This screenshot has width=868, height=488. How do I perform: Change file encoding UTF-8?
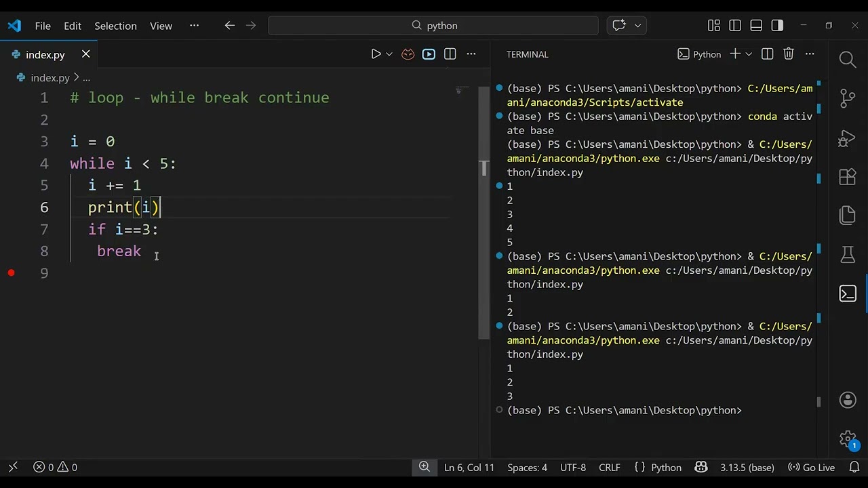pyautogui.click(x=573, y=468)
